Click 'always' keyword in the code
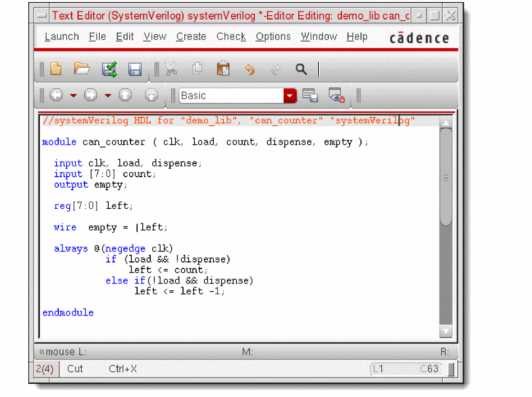Image resolution: width=532 pixels, height=397 pixels. click(71, 249)
